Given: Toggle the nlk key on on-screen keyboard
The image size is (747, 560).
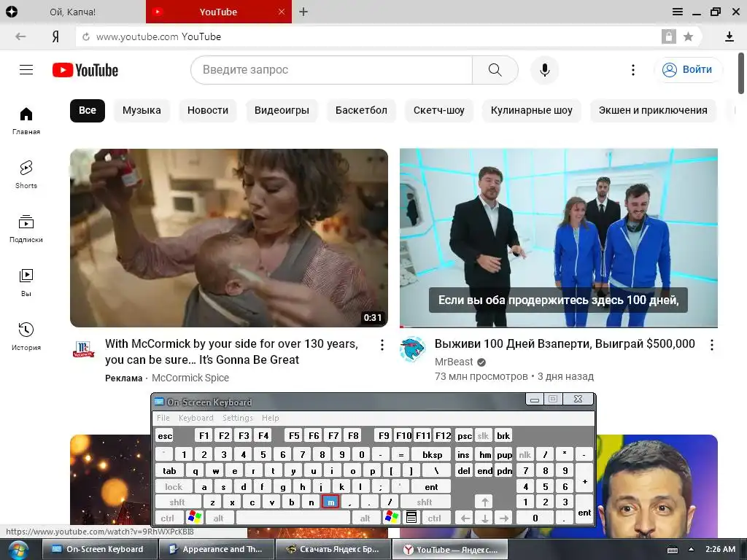Looking at the screenshot, I should click(x=525, y=455).
